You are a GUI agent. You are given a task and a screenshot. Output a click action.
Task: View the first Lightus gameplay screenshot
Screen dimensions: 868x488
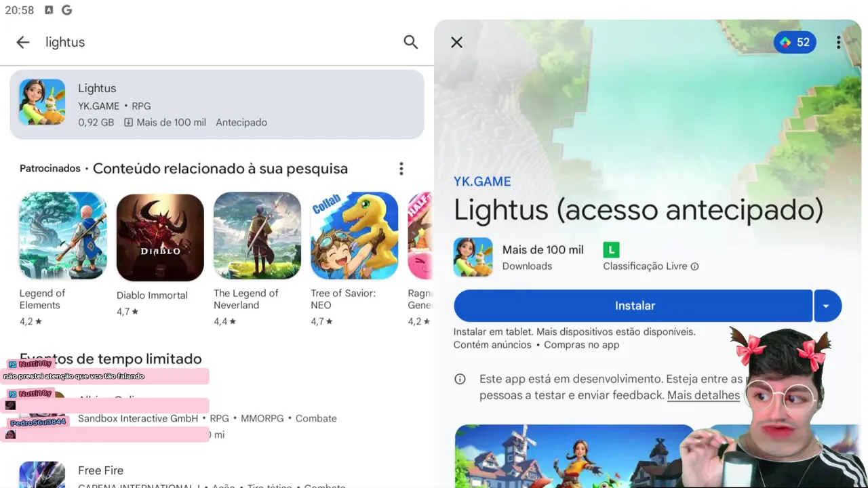(575, 455)
